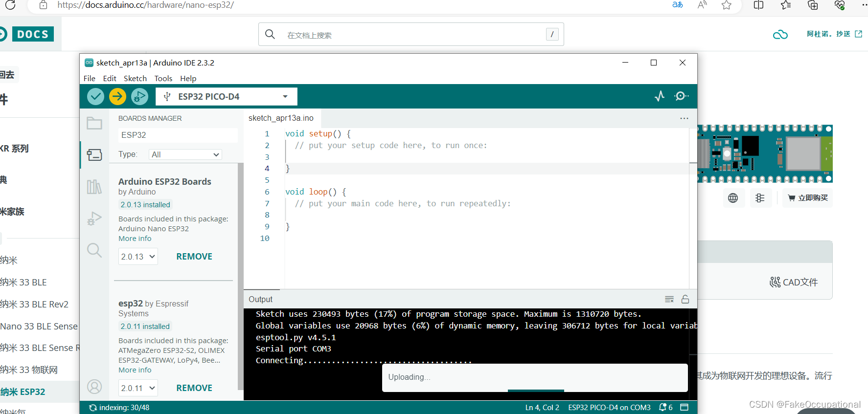868x414 pixels.
Task: Select Nano 33 BLE Sense in docs sidebar
Action: (39, 326)
